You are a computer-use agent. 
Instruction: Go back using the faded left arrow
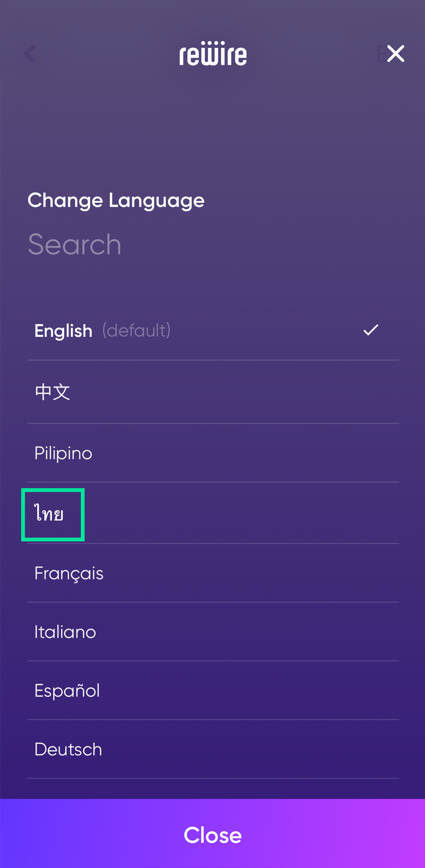tap(30, 54)
